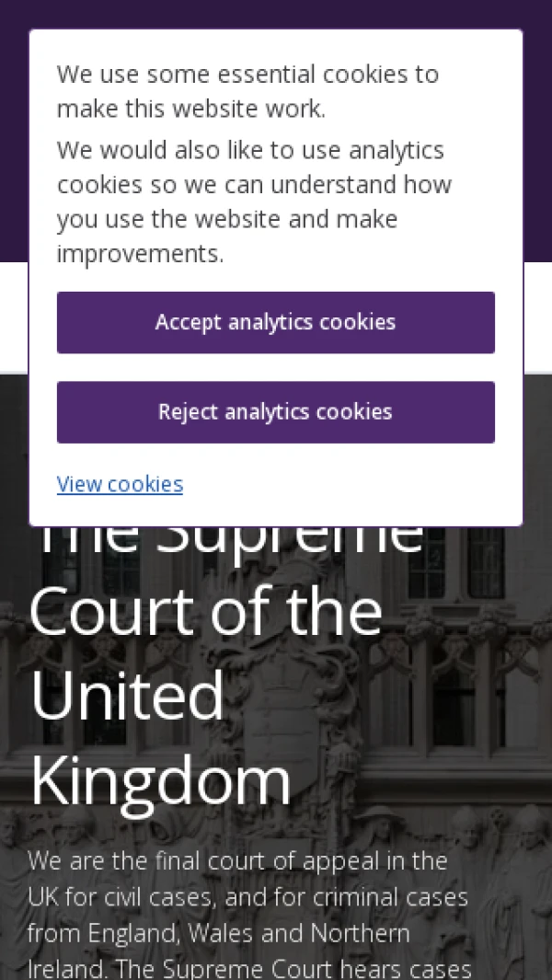This screenshot has width=552, height=980.
Task: Click the essential cookies notice text
Action: click(247, 91)
